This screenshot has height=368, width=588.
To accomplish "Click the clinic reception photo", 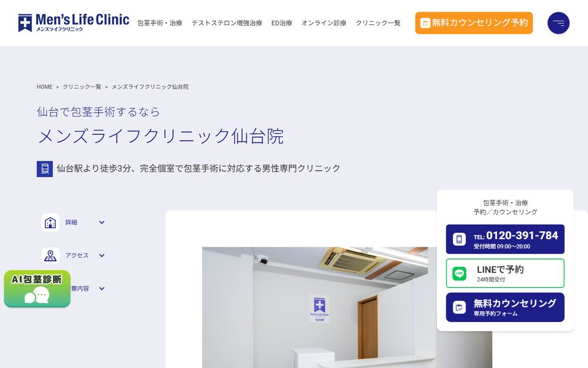I will 347,307.
